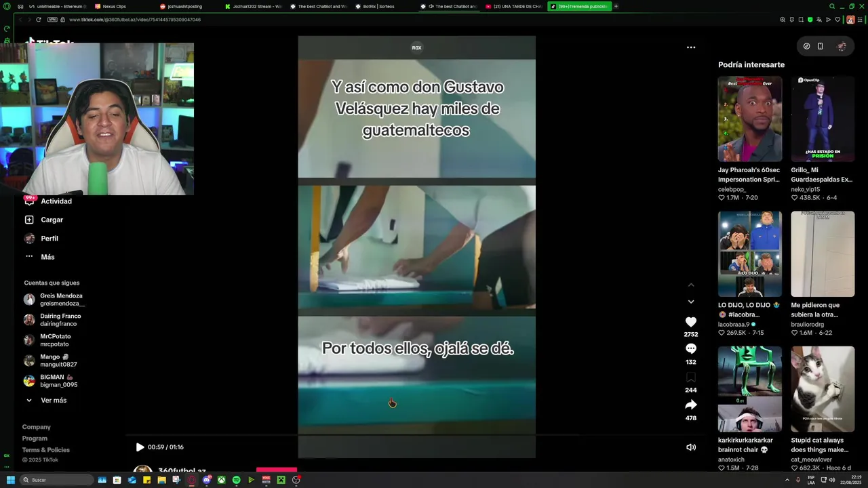Click the celebpop_ username
The image size is (868, 488).
point(732,189)
